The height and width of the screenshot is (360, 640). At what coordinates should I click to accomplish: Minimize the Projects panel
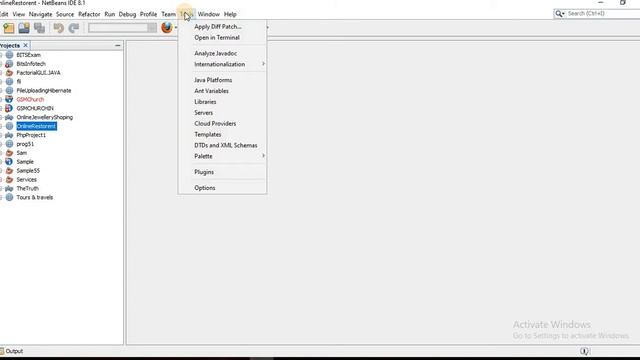[118, 45]
